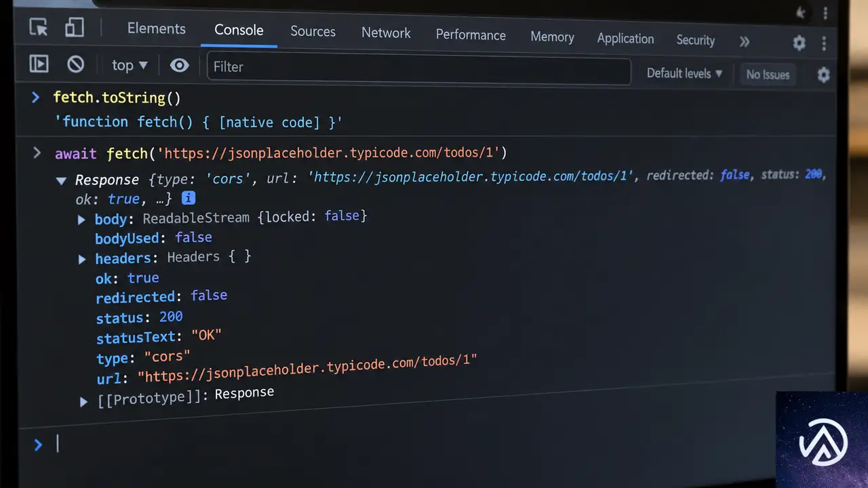
Task: Select the Console tab
Action: tap(239, 30)
